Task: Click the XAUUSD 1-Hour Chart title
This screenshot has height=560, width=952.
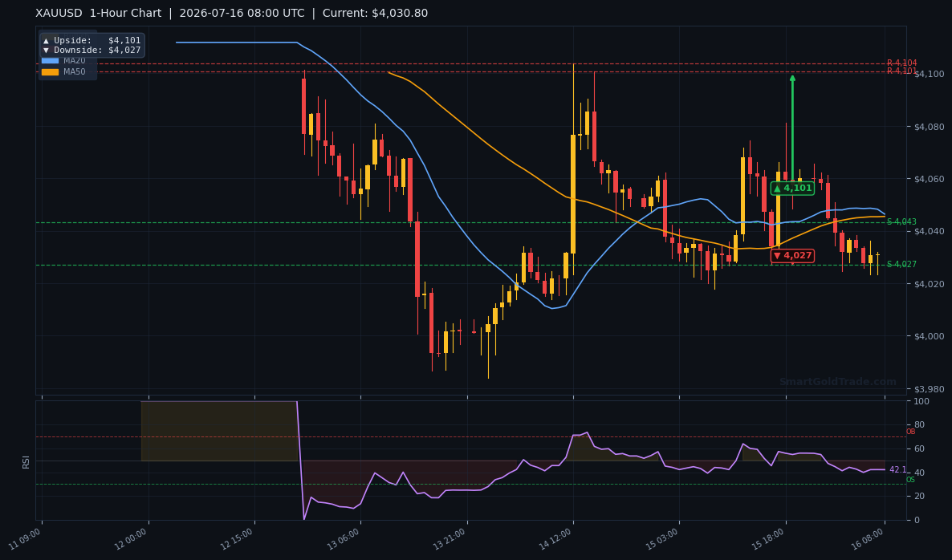Action: coord(99,14)
